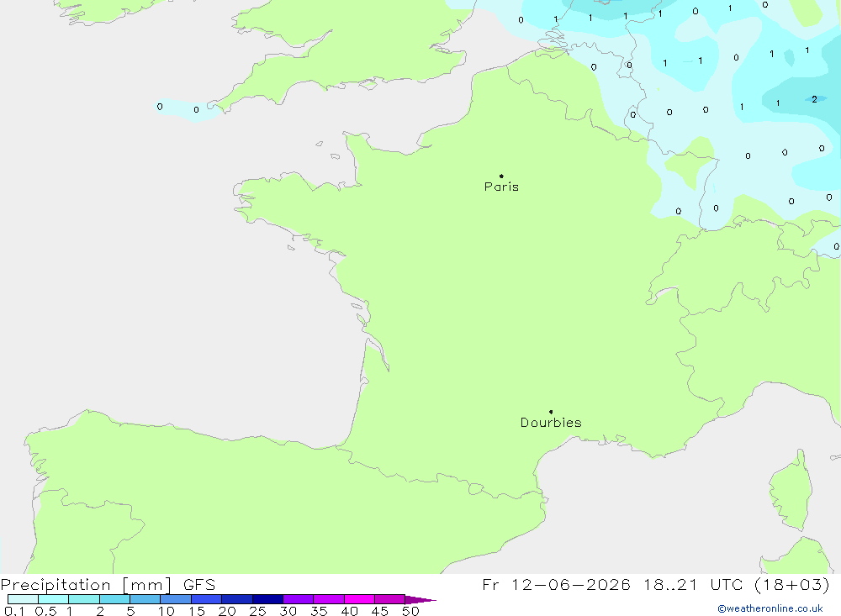This screenshot has height=616, width=841.
Task: Pick the 2–5 mm legend swatch
Action: [x=114, y=599]
